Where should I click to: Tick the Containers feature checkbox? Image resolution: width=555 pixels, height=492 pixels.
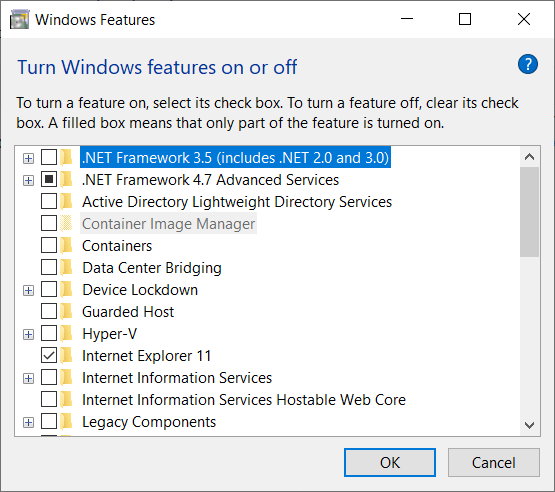pyautogui.click(x=49, y=245)
